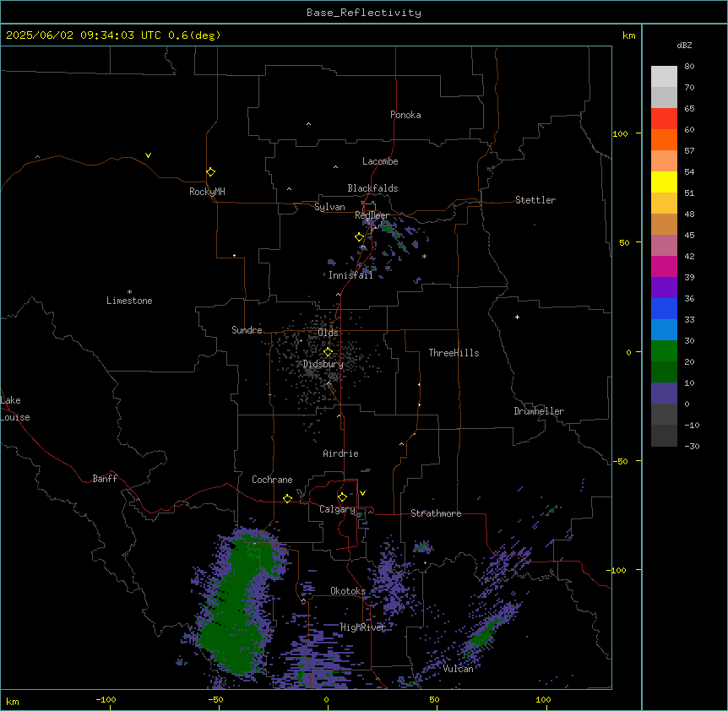
Task: Click the Stettler city label
Action: point(535,200)
